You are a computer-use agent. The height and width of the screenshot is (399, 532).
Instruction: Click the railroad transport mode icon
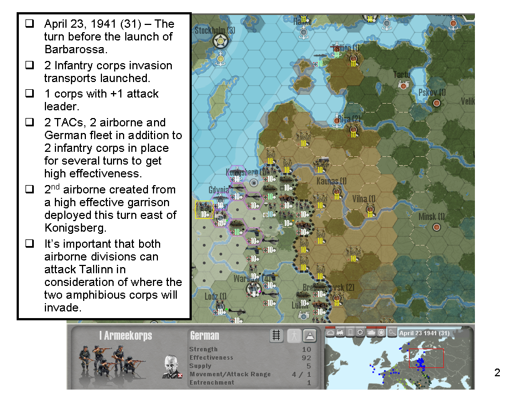pyautogui.click(x=276, y=335)
